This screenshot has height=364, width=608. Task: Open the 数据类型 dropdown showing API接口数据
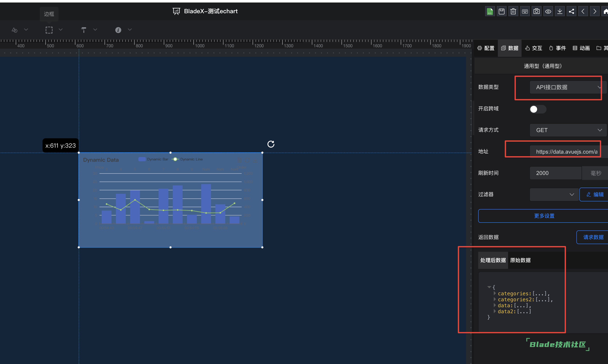coord(568,87)
